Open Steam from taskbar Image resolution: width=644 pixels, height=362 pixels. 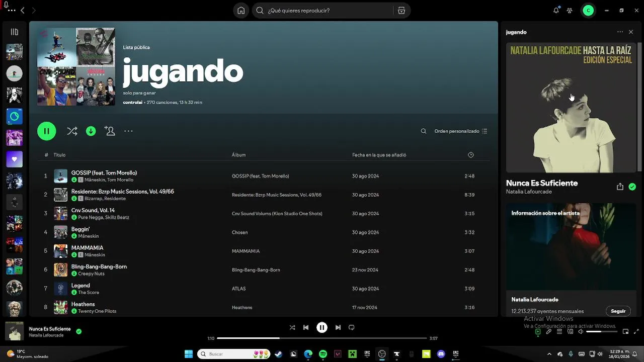coord(278,354)
